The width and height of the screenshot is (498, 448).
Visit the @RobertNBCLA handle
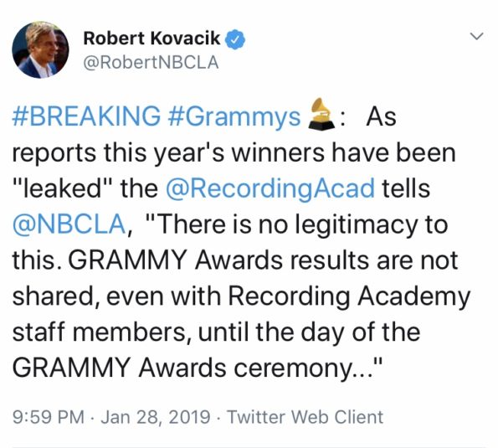point(151,62)
